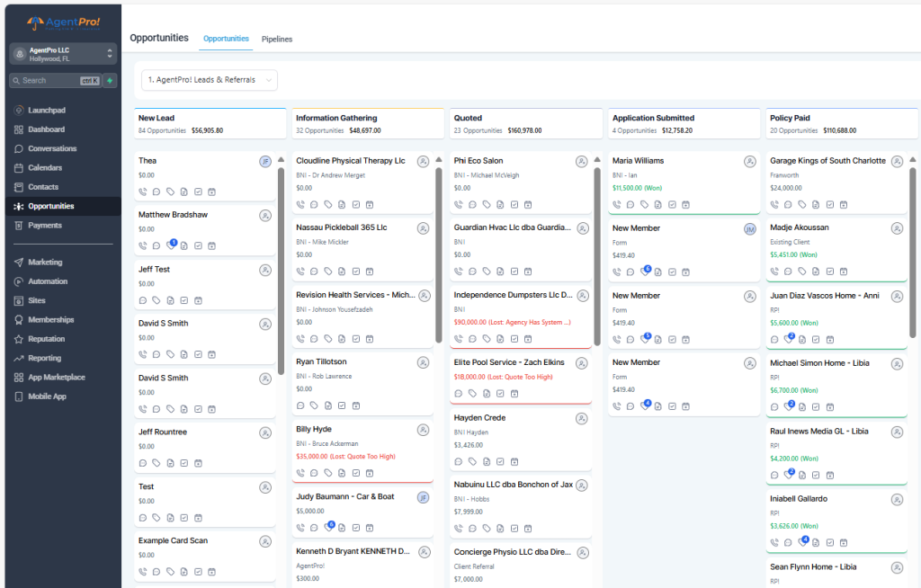The height and width of the screenshot is (588, 921).
Task: Click the Application Submitted column header
Action: (684, 123)
